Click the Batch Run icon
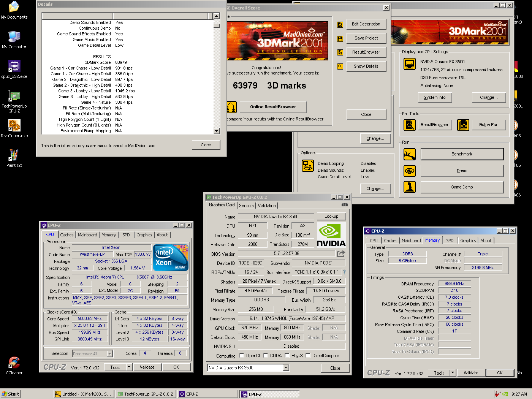This screenshot has height=399, width=532. pyautogui.click(x=463, y=125)
